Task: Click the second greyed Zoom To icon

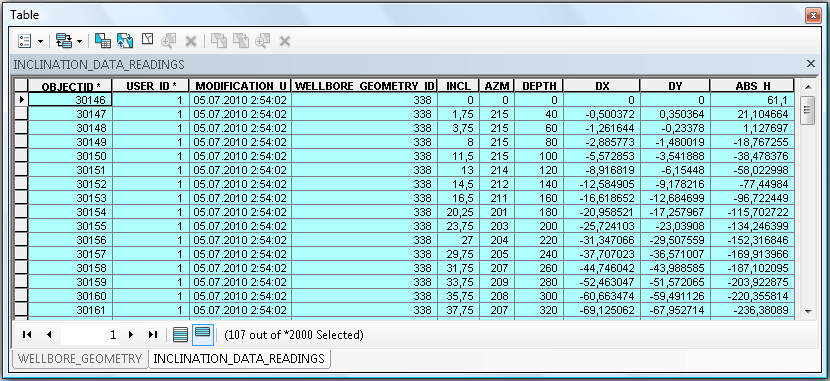Action: 263,41
